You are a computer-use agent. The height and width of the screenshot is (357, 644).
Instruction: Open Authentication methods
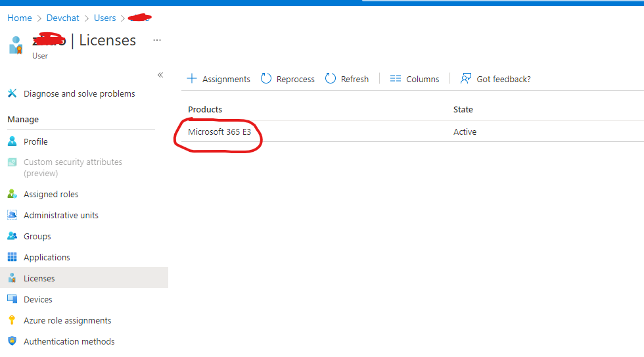69,341
